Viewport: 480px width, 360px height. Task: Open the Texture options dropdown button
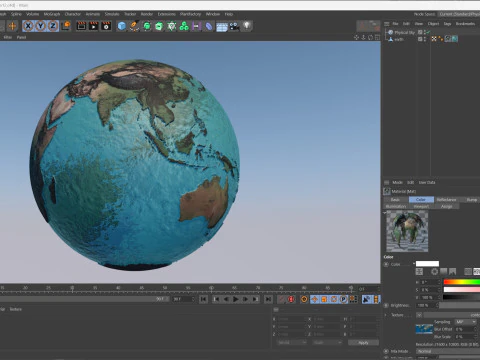(419, 315)
